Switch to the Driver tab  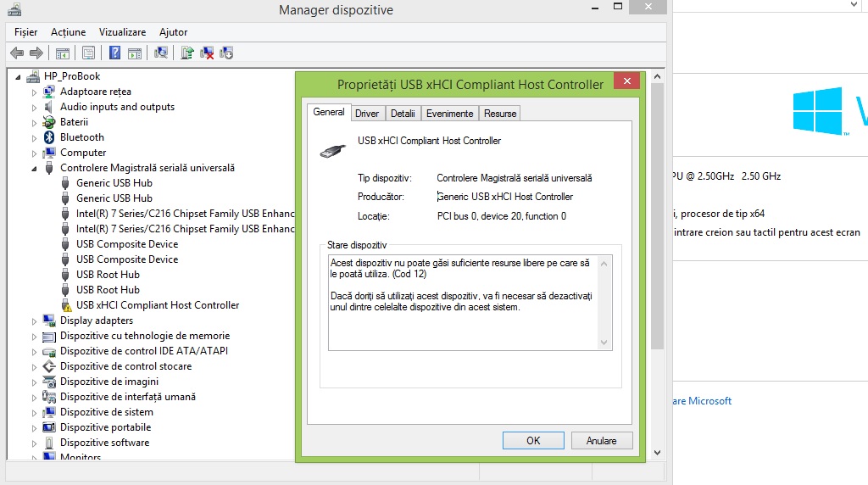(367, 114)
